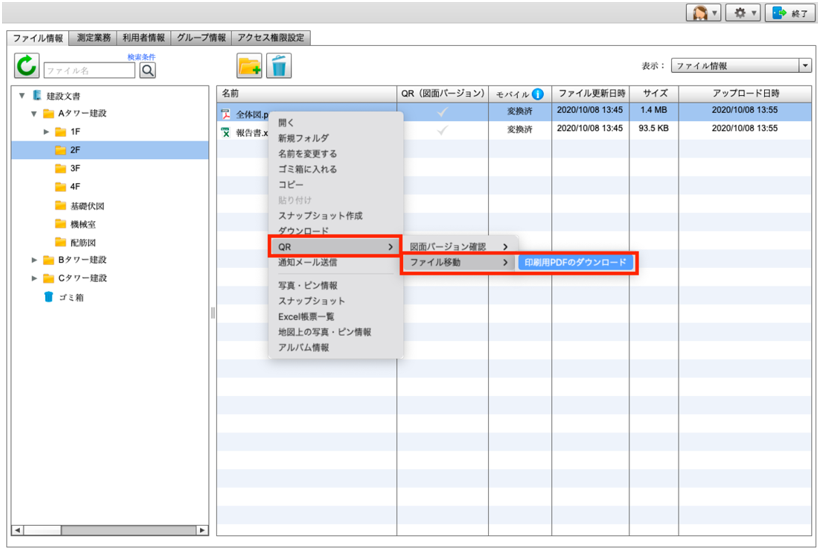The image size is (818, 550).
Task: Click the green refresh icon
Action: point(26,67)
